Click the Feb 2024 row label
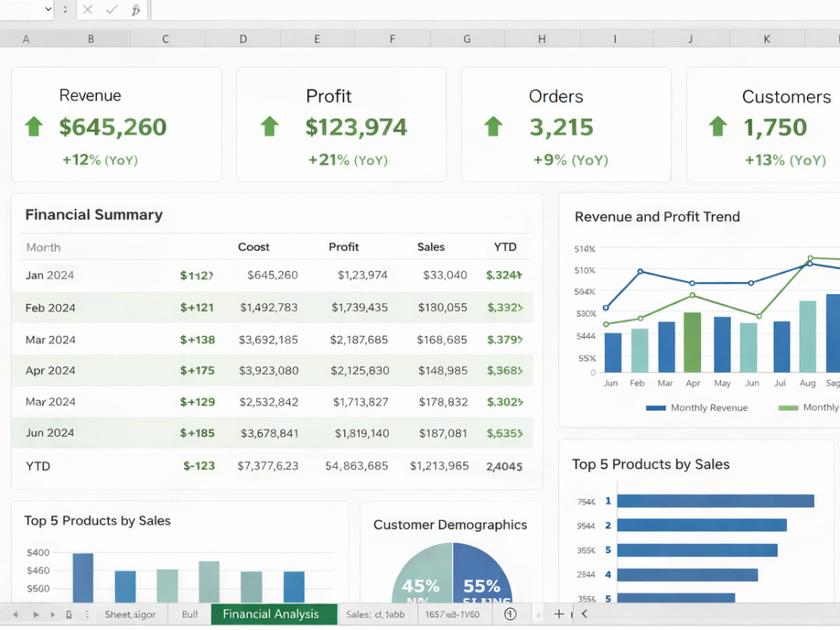 [50, 308]
